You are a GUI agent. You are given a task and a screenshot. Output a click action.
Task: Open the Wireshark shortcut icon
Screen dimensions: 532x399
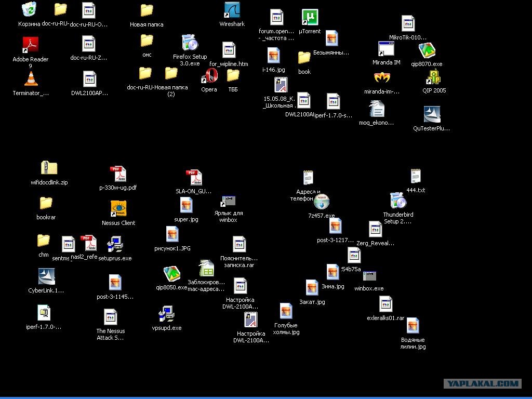[x=232, y=10]
